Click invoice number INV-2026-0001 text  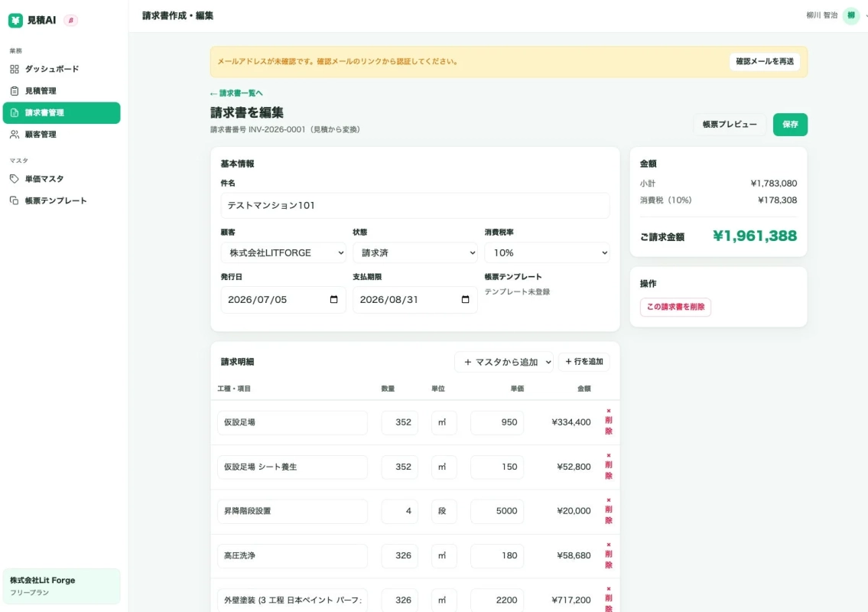point(277,129)
